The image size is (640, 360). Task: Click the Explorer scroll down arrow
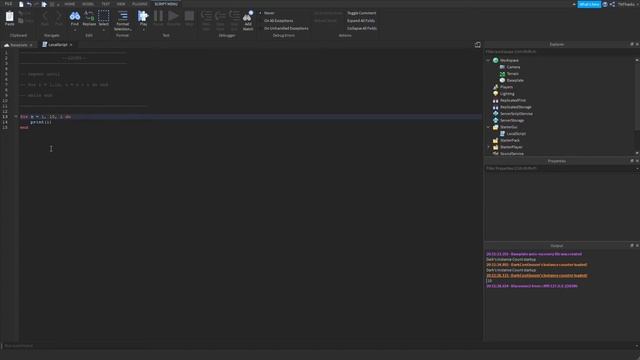click(637, 153)
